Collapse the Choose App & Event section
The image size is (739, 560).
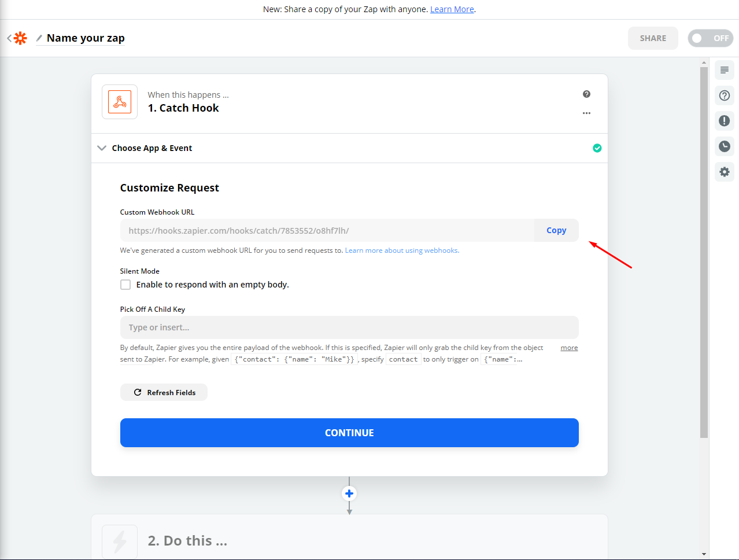tap(102, 148)
